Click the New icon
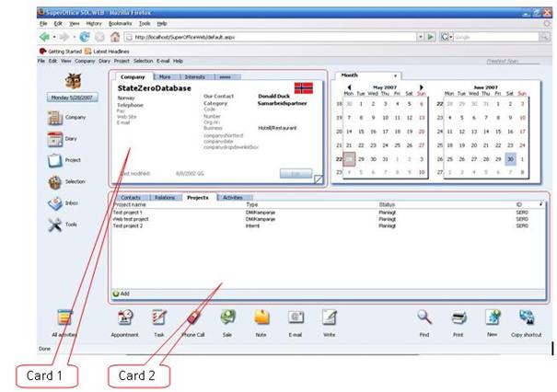 click(x=493, y=317)
